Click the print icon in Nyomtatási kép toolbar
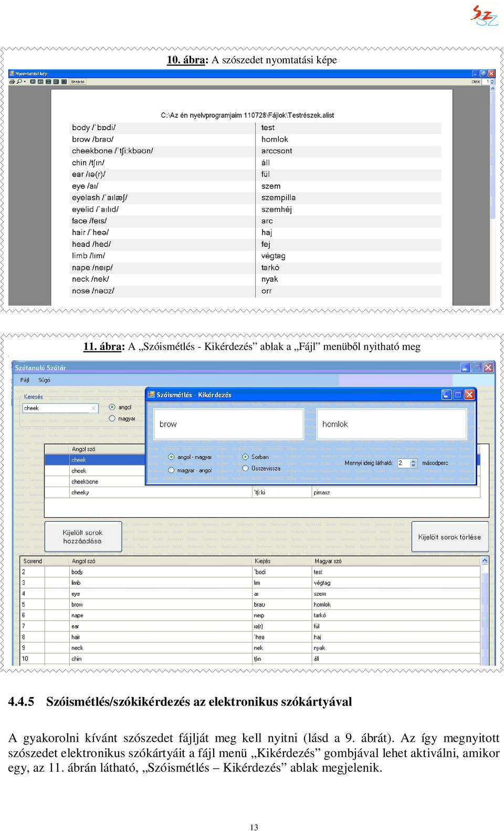The height and width of the screenshot is (831, 504). (12, 81)
